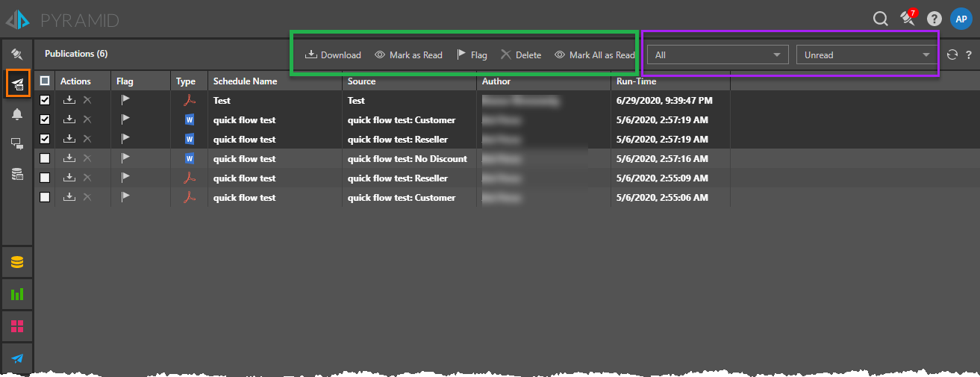Open the conversations chat icon in sidebar
This screenshot has width=980, height=377.
[x=17, y=144]
